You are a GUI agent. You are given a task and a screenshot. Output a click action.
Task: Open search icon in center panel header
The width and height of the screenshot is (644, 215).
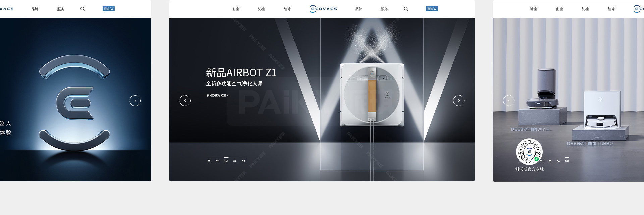tap(406, 9)
